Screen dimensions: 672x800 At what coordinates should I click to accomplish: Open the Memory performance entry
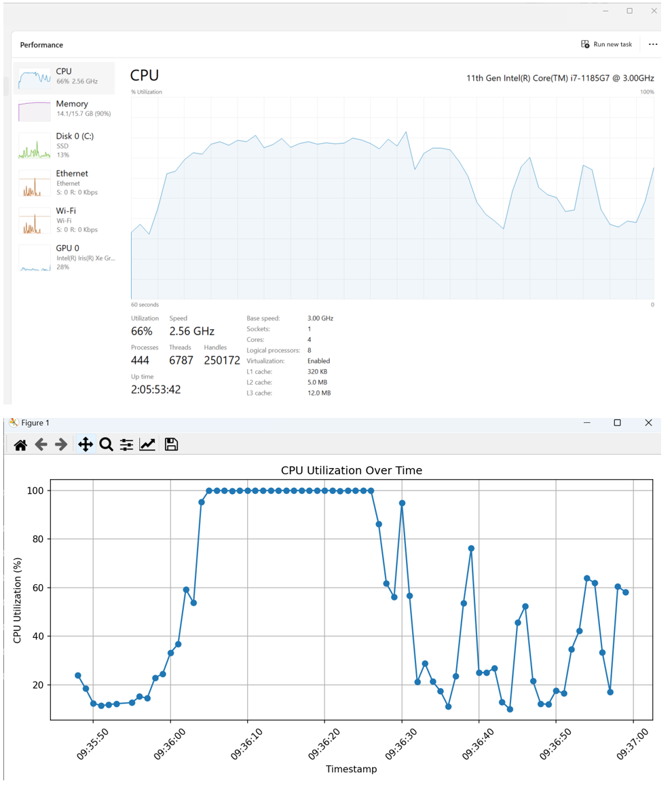tap(64, 111)
